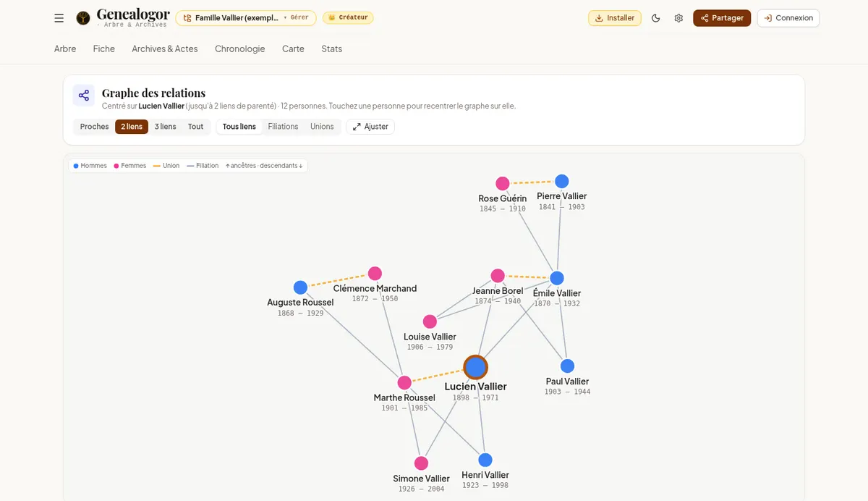
Task: Open the hamburger menu
Action: (59, 18)
